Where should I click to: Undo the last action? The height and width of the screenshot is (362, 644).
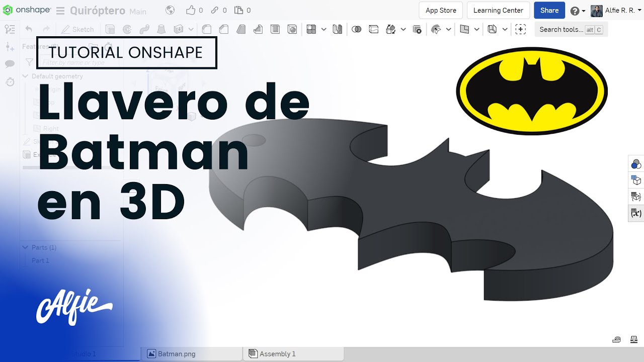29,29
